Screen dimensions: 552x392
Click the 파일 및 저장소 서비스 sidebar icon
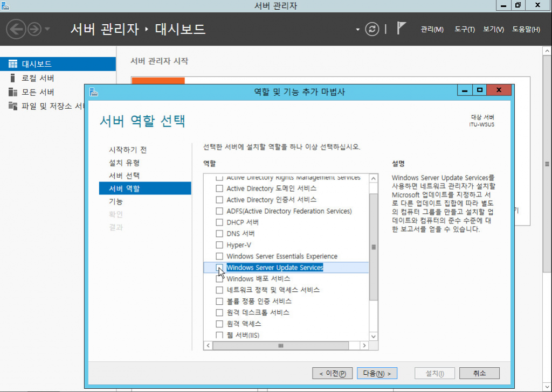tap(13, 106)
